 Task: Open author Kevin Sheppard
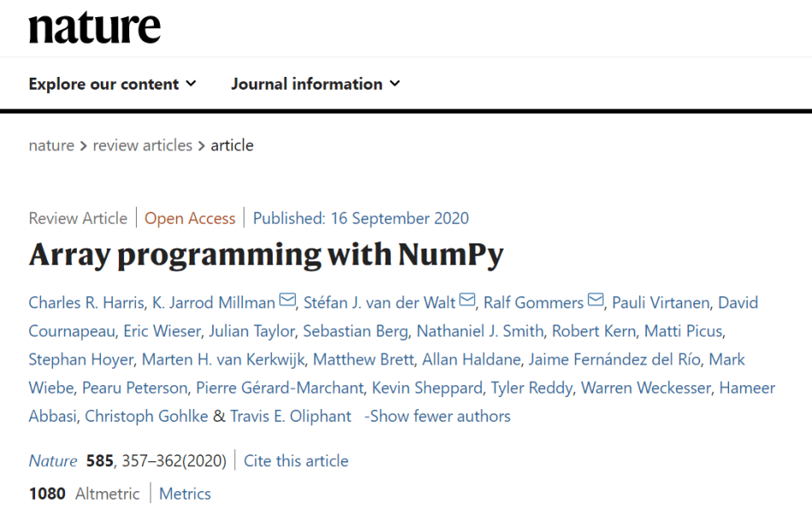[427, 388]
